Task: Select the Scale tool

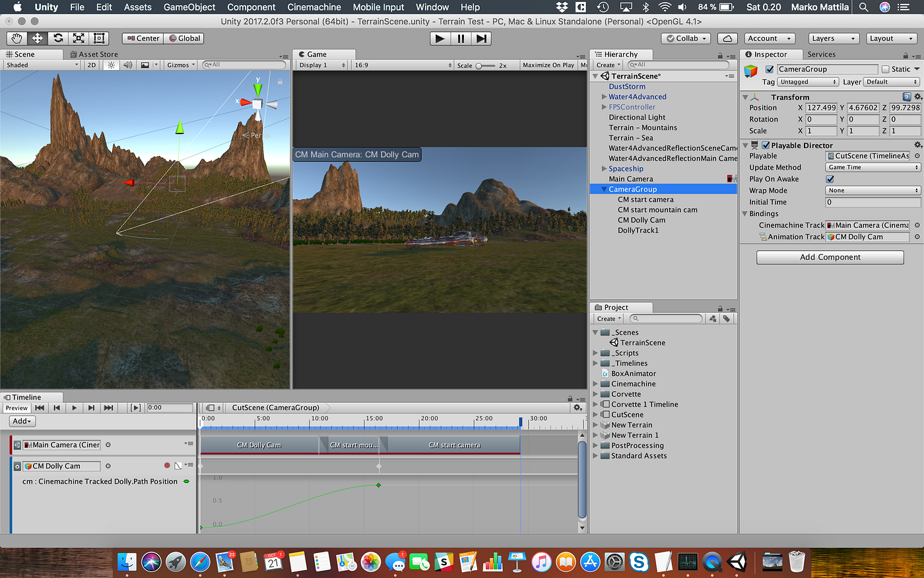Action: tap(79, 38)
